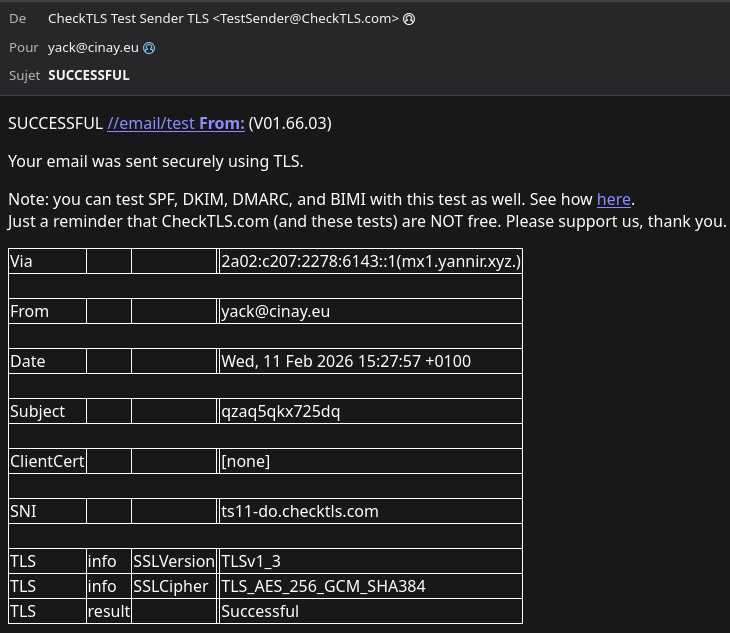Click the TLS_AES_256_GCM_SHA384 cipher cell
The image size is (730, 633).
(323, 586)
